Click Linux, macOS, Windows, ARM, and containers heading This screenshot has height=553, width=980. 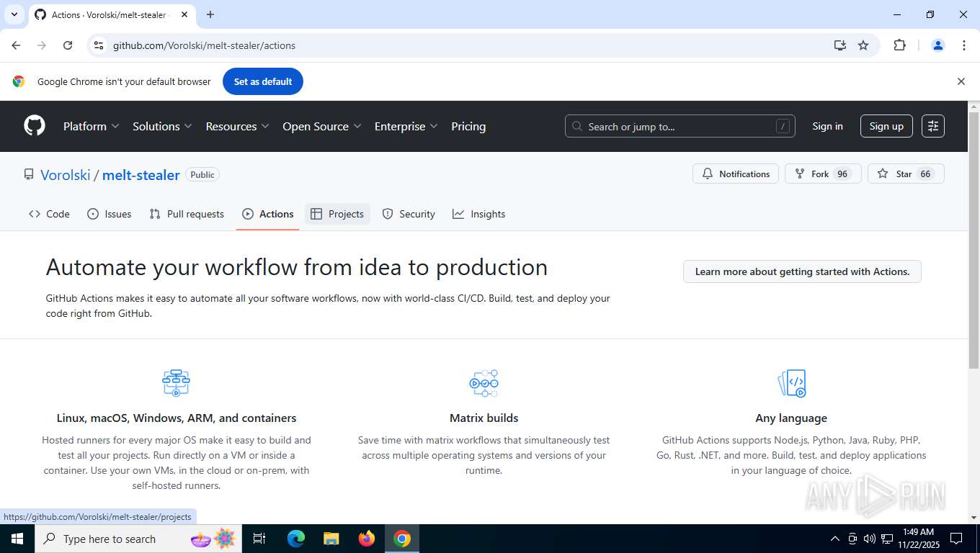coord(177,418)
